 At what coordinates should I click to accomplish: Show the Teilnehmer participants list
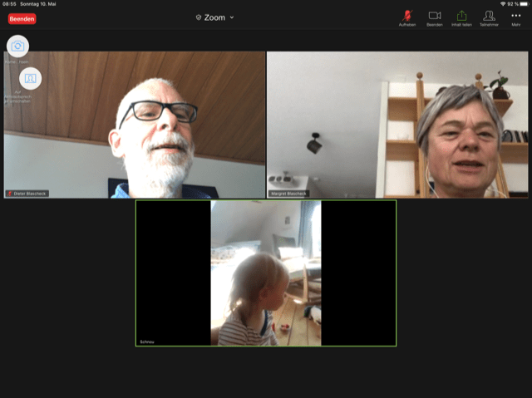[489, 16]
